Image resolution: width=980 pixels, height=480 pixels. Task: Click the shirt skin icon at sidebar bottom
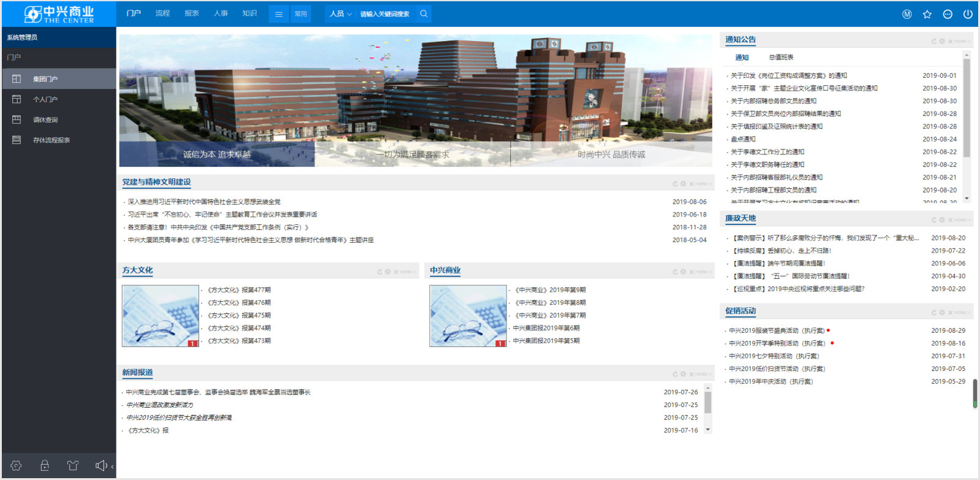coord(73,466)
